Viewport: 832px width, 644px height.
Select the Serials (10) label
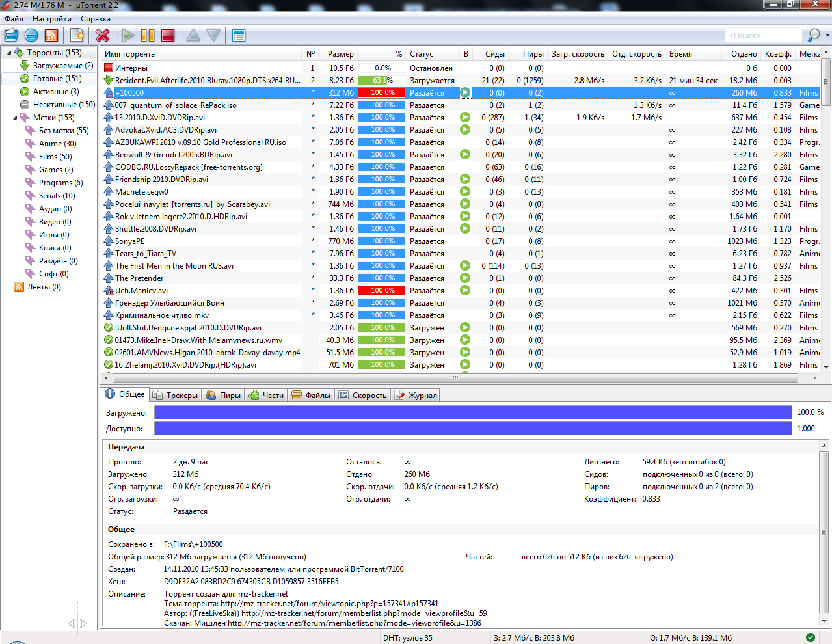click(x=51, y=196)
